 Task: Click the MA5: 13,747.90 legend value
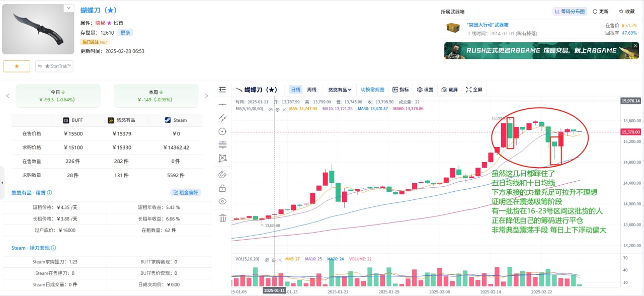point(303,109)
